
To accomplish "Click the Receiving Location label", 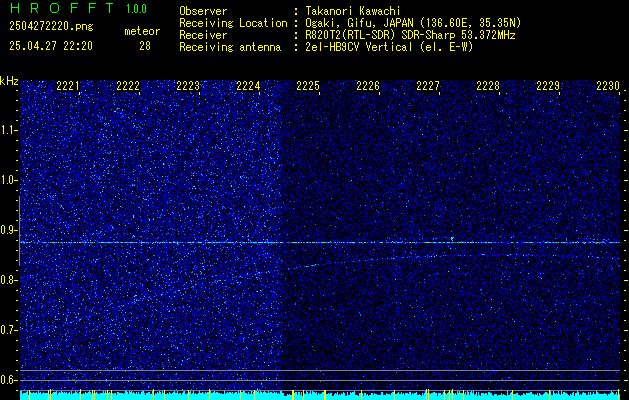I will tap(233, 23).
